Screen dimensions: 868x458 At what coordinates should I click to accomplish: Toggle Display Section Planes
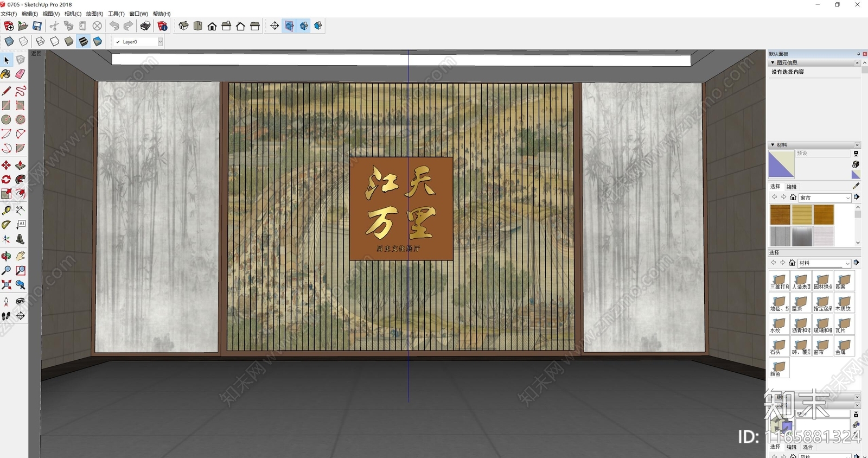coord(289,26)
